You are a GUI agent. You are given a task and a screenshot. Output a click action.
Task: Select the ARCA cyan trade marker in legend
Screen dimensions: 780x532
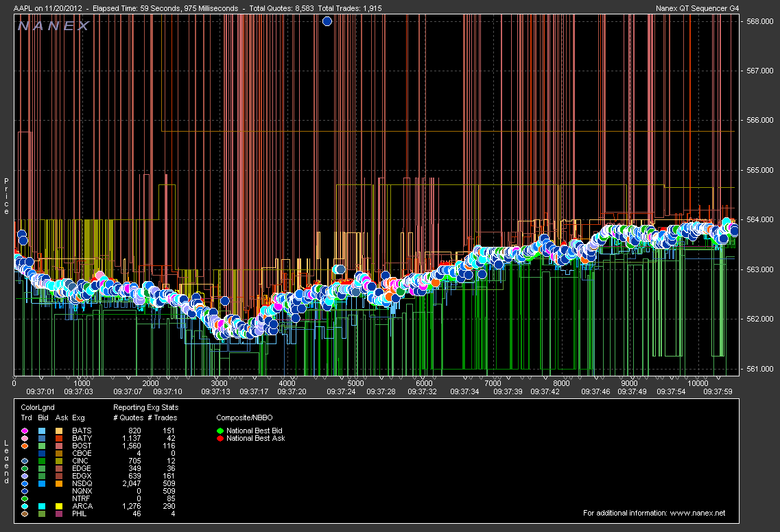tap(25, 506)
